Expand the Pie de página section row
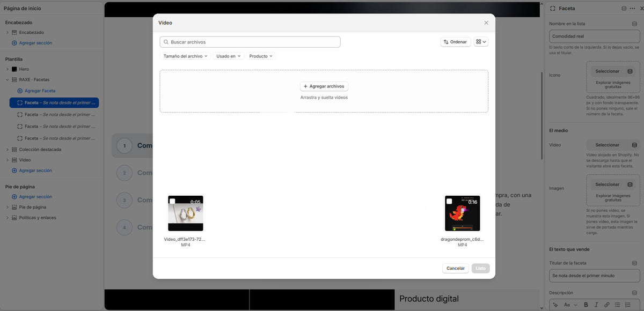644x311 pixels. [x=8, y=207]
